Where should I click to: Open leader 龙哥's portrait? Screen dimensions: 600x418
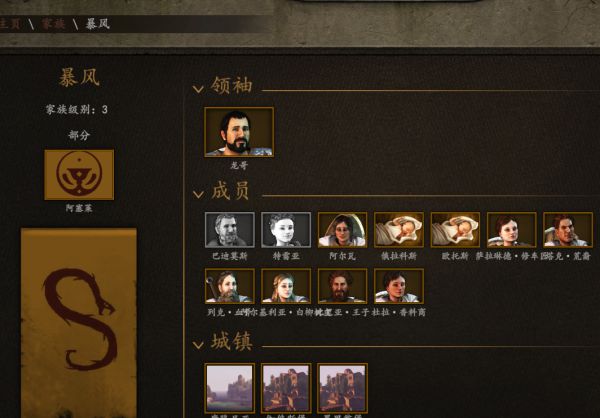point(239,132)
